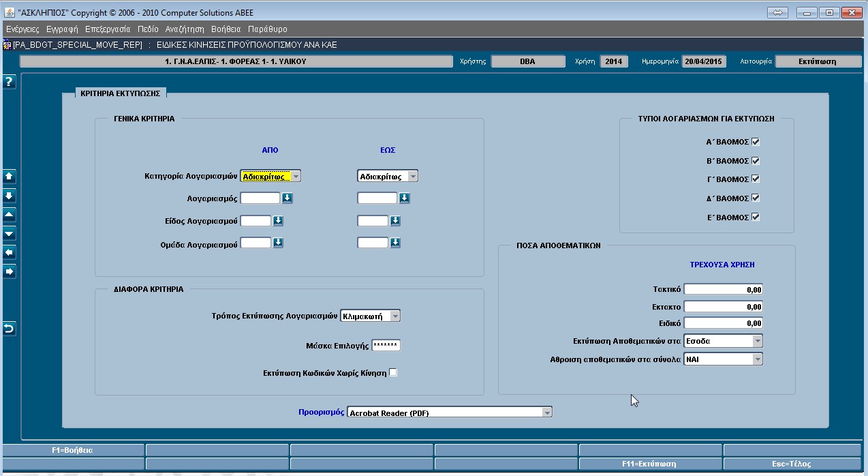Screen dimensions: 868x476
Task: Click the Λογαριασμός ΕΩΣ input field
Action: click(377, 198)
